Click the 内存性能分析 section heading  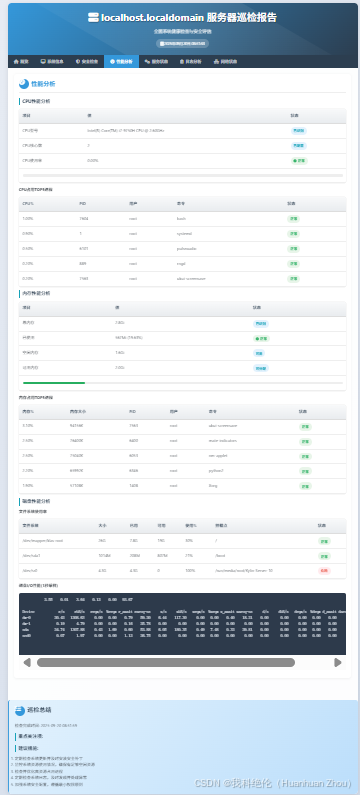(x=36, y=293)
